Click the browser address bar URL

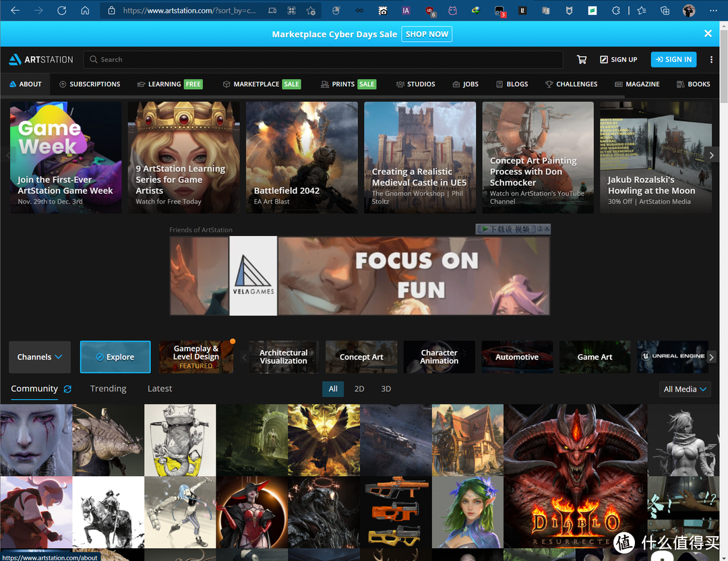point(189,10)
